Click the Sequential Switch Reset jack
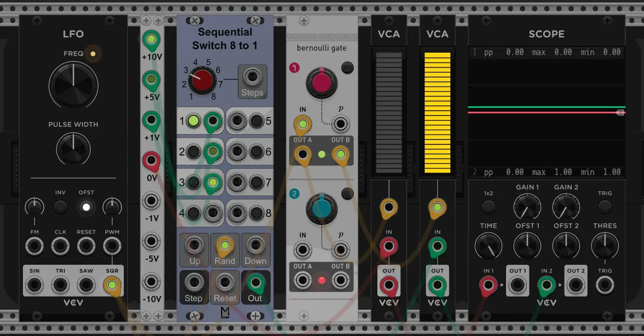This screenshot has height=336, width=644. [x=224, y=282]
